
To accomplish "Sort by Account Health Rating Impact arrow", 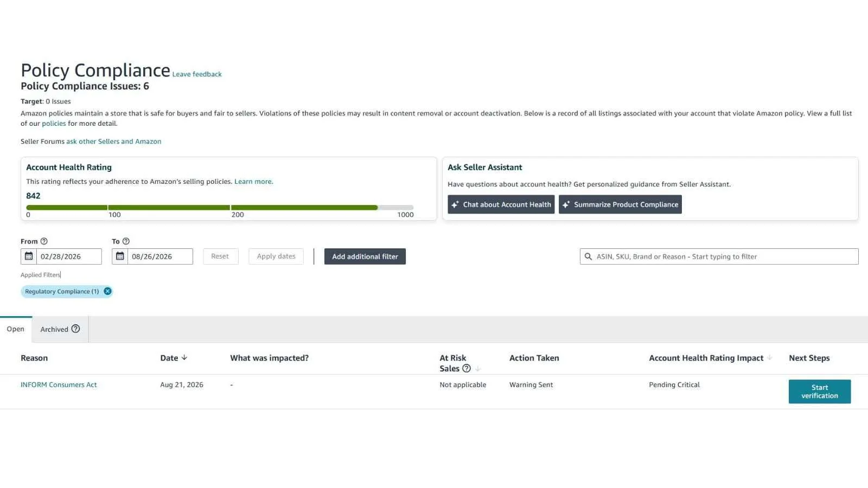I will pos(769,358).
